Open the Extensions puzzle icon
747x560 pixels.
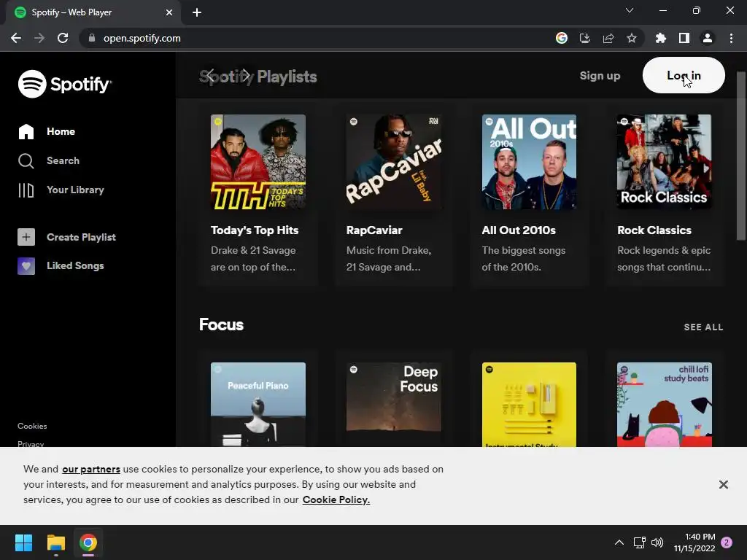[661, 38]
